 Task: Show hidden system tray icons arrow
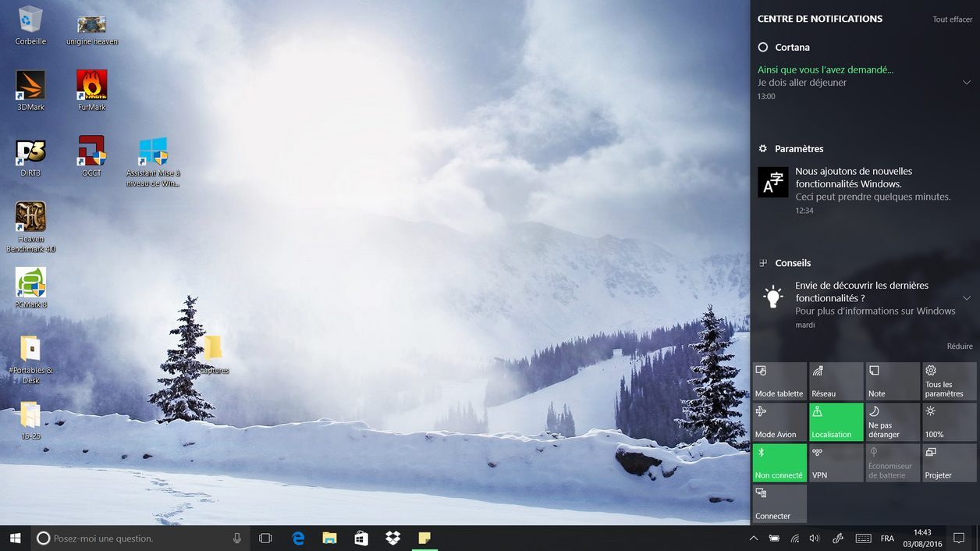coord(753,538)
